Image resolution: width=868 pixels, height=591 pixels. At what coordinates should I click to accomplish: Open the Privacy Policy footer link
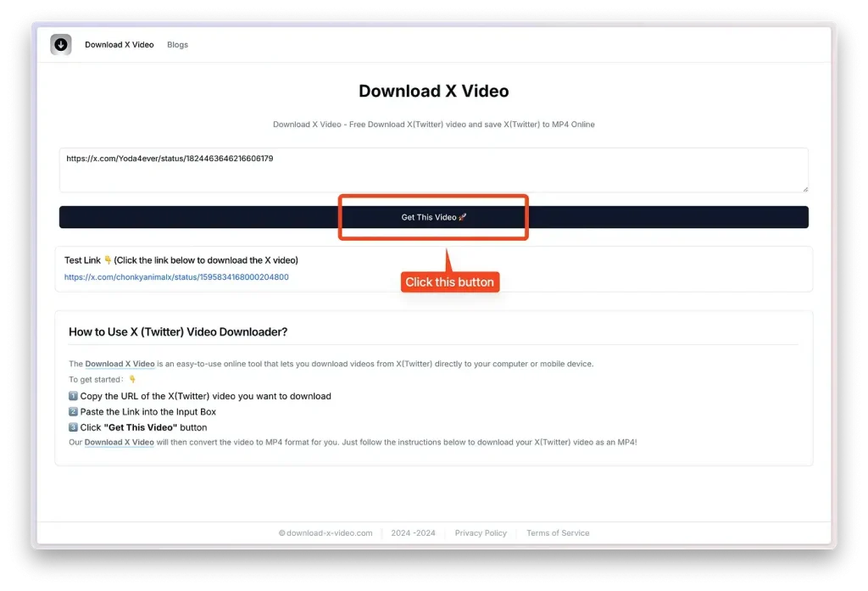(481, 533)
